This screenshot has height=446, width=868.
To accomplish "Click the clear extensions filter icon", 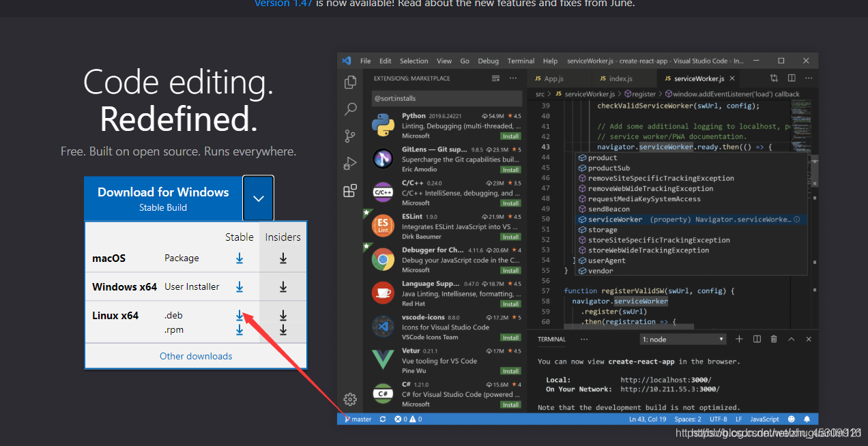I will pyautogui.click(x=495, y=78).
